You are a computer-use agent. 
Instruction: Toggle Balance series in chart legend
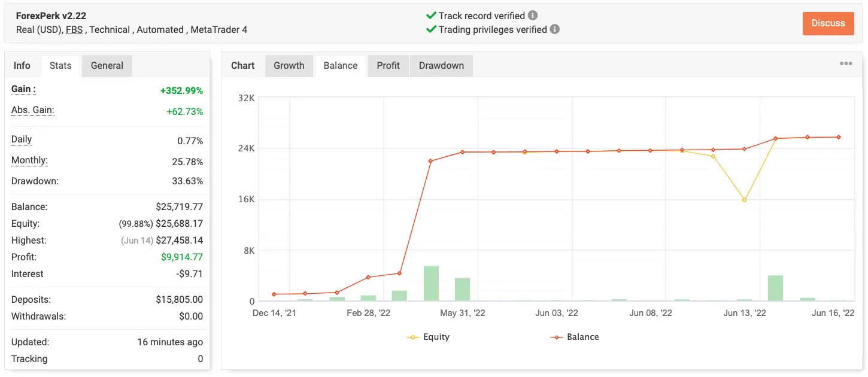575,337
